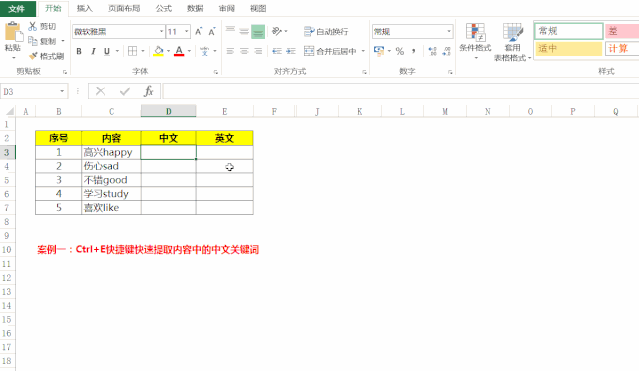This screenshot has height=371, width=639.
Task: Center text horizontally in cell
Action: coord(244,51)
